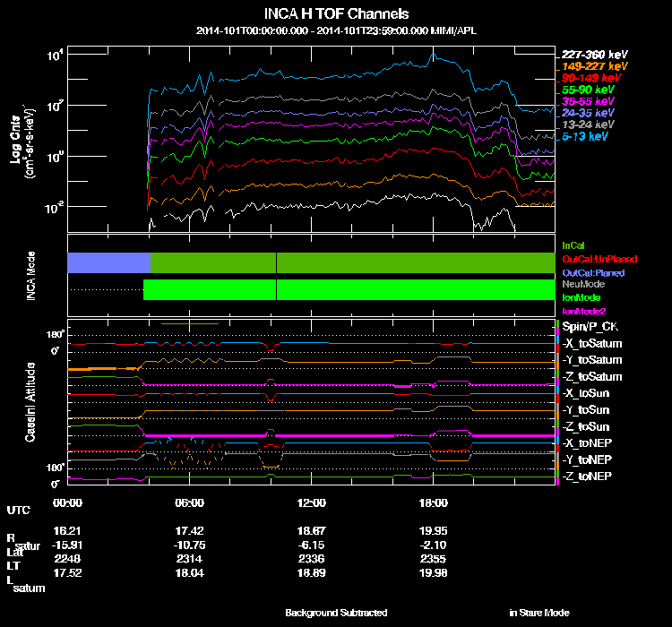The image size is (672, 627).
Task: Click the 'IonMode2' legend entry
Action: (583, 311)
